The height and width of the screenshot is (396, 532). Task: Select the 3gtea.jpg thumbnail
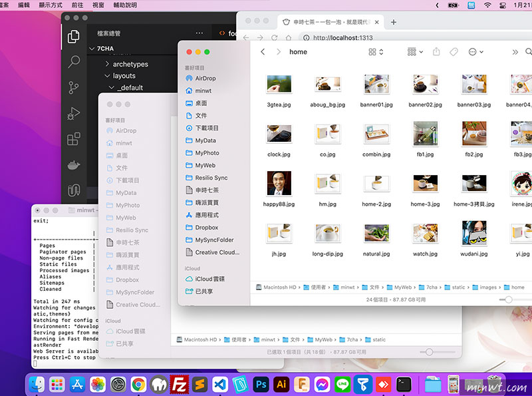pyautogui.click(x=279, y=84)
